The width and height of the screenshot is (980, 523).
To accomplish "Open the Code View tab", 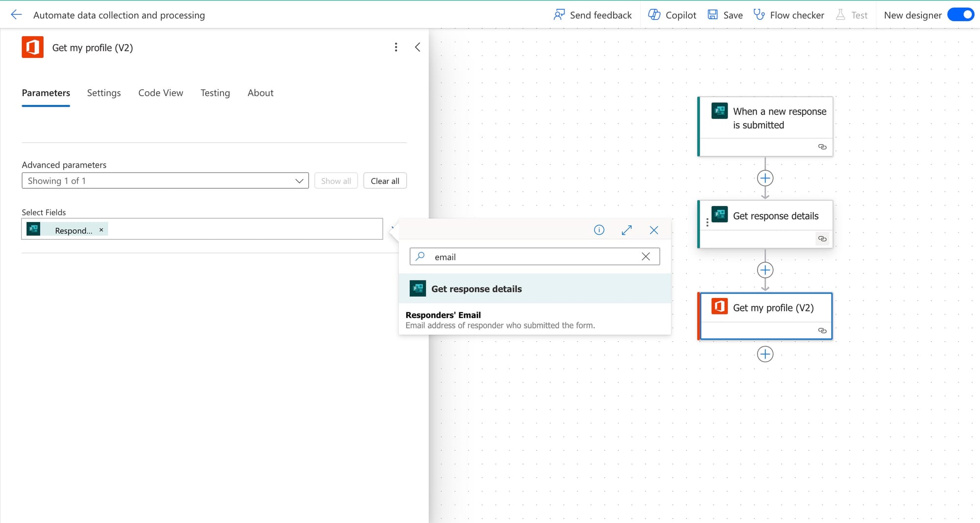I will coord(161,93).
